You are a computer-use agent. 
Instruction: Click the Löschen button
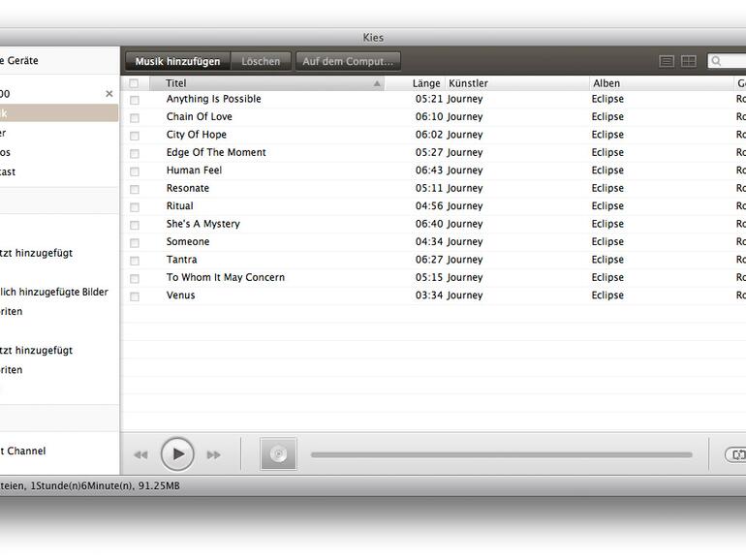pos(261,61)
